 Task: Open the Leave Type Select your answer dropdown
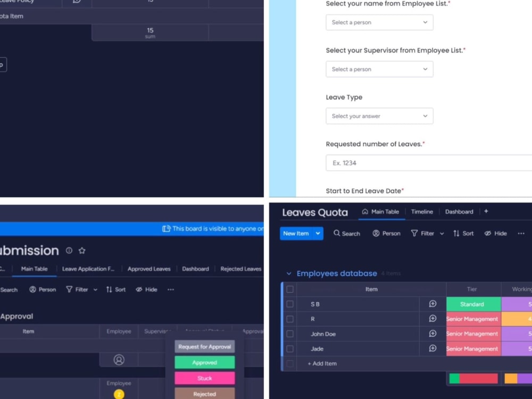point(379,116)
